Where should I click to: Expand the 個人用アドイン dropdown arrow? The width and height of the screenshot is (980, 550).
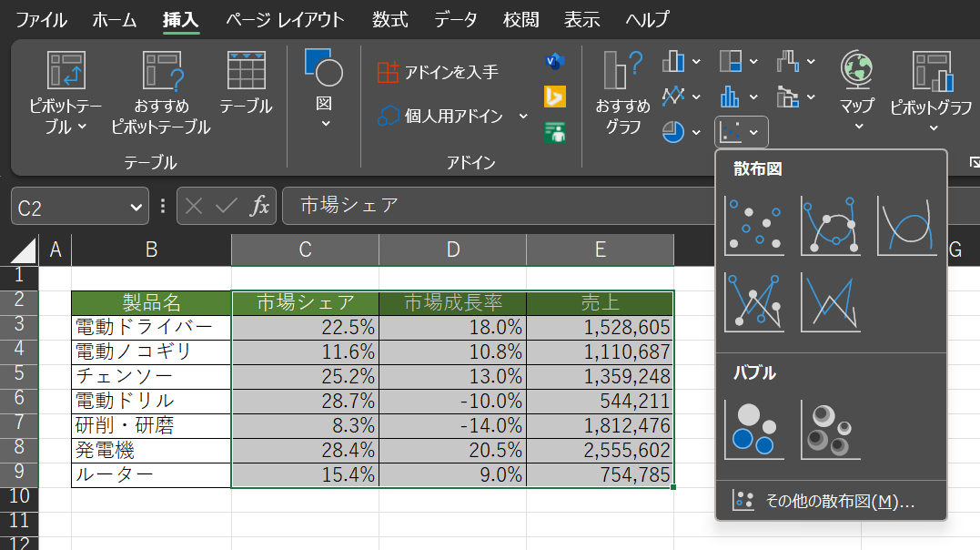pos(521,117)
